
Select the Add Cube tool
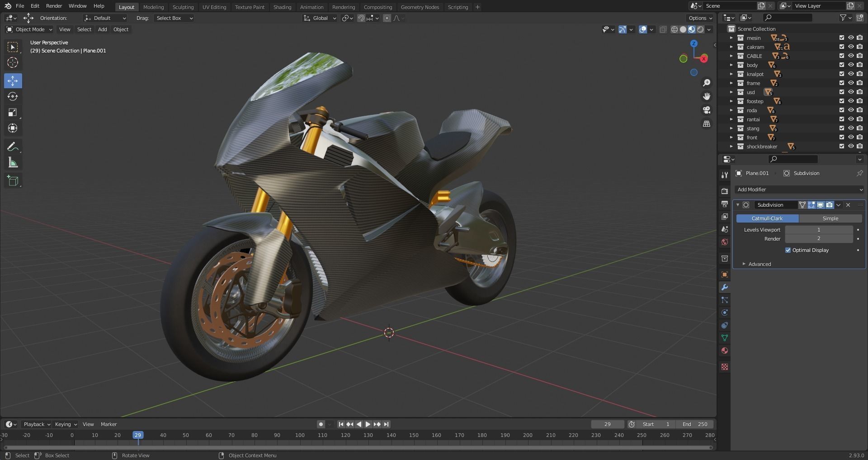(x=13, y=181)
